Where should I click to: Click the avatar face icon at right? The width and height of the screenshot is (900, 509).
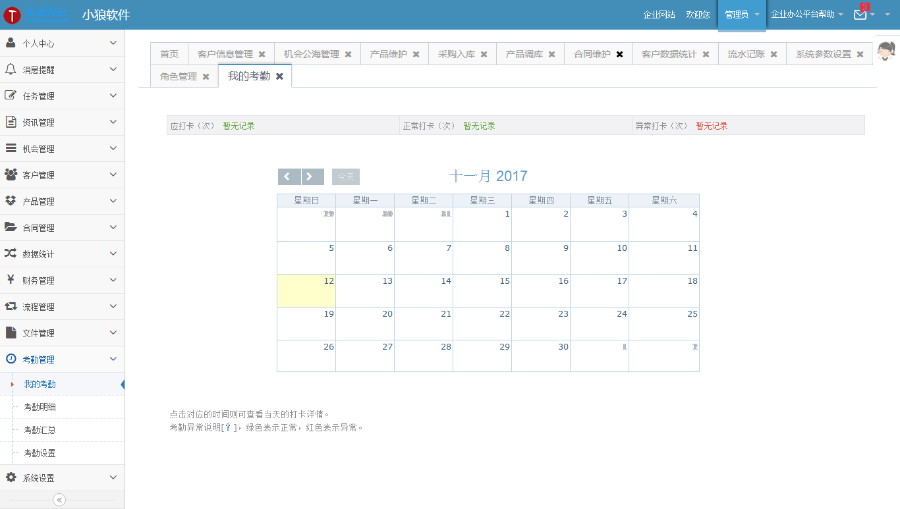pos(886,50)
